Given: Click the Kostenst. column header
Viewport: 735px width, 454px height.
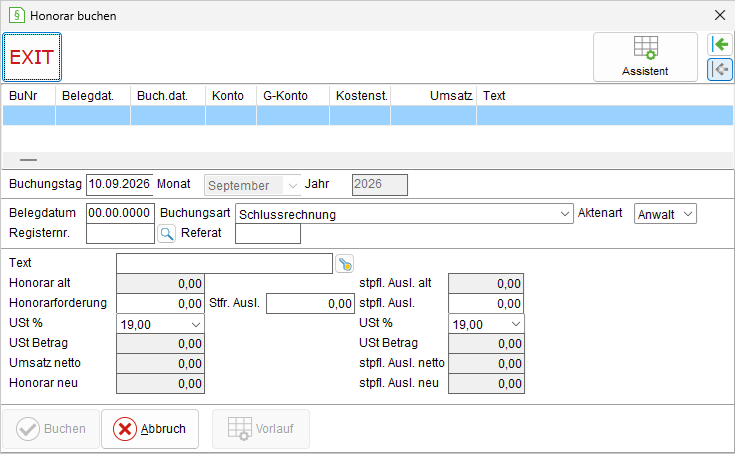Looking at the screenshot, I should 360,96.
